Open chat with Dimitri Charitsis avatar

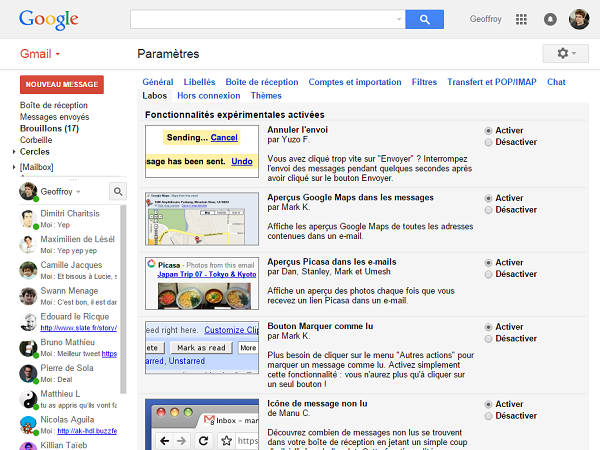28,219
